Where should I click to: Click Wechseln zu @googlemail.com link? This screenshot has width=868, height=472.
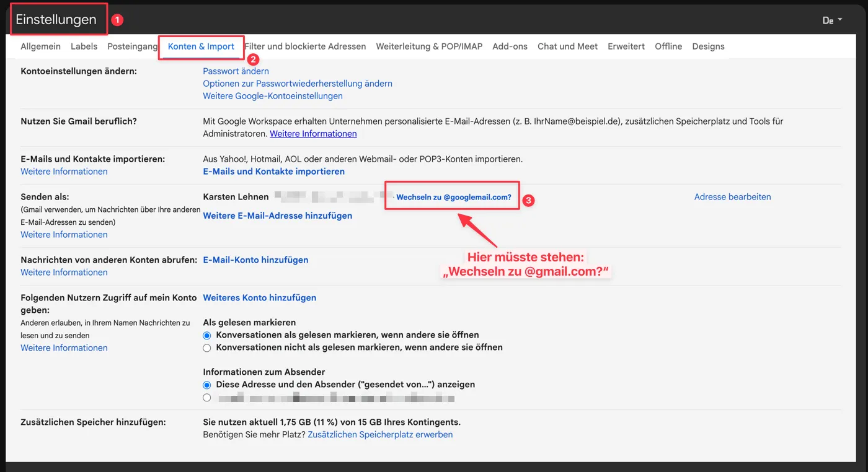453,198
